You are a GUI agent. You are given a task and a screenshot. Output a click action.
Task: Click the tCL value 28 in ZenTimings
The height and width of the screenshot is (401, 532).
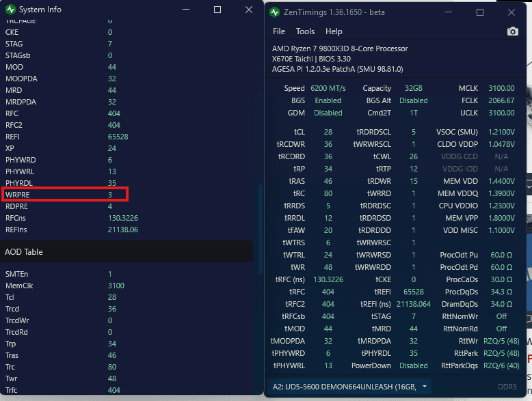pyautogui.click(x=328, y=132)
